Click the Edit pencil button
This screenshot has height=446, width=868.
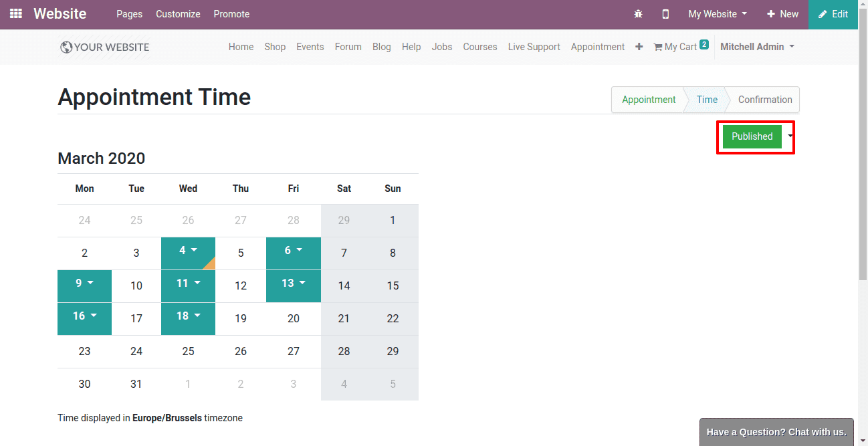coord(833,14)
